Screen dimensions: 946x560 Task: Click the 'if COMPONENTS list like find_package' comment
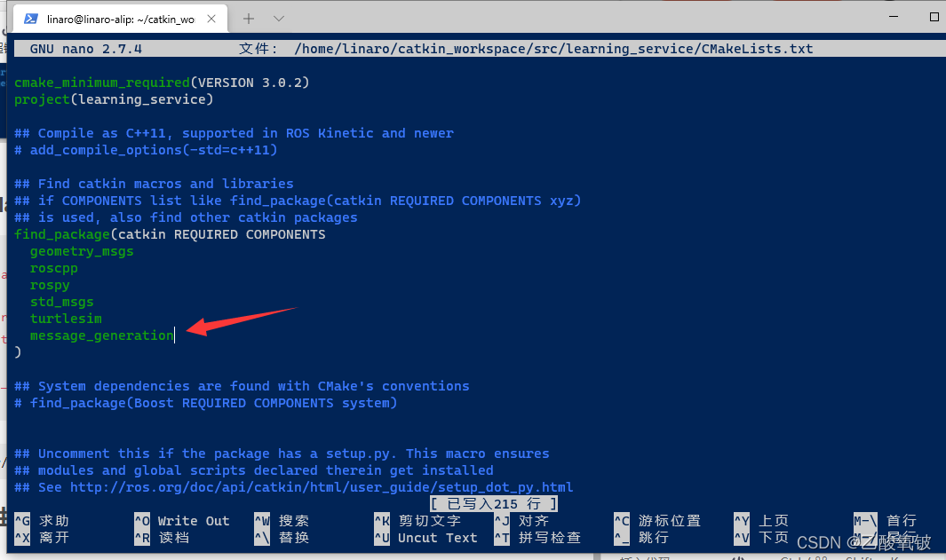point(298,201)
